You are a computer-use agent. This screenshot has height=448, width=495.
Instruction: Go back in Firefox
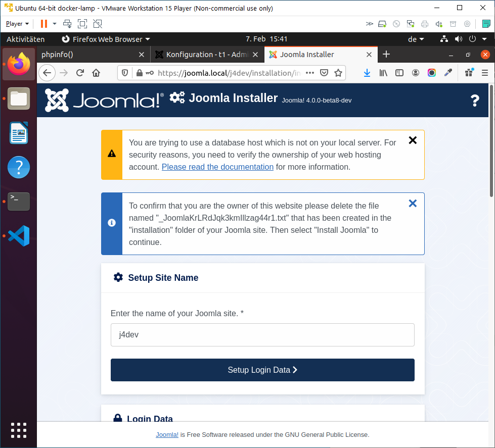tap(47, 73)
